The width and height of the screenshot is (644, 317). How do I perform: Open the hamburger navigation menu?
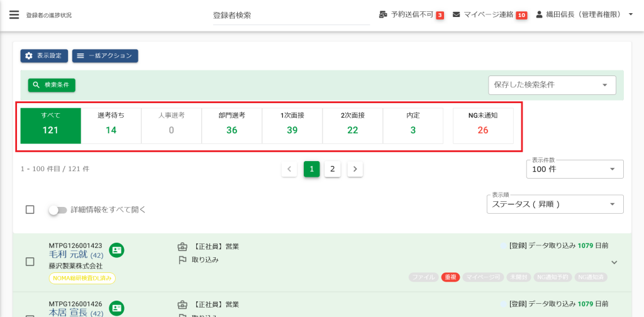click(14, 14)
